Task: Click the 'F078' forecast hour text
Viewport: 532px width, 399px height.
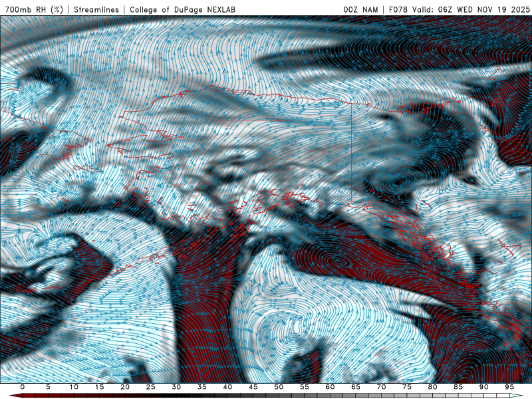Action: click(x=398, y=9)
